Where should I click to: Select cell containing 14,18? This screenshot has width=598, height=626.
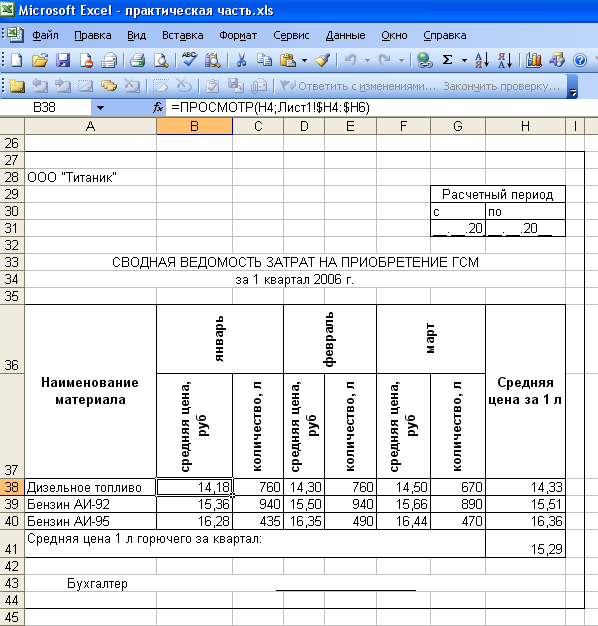(x=194, y=487)
